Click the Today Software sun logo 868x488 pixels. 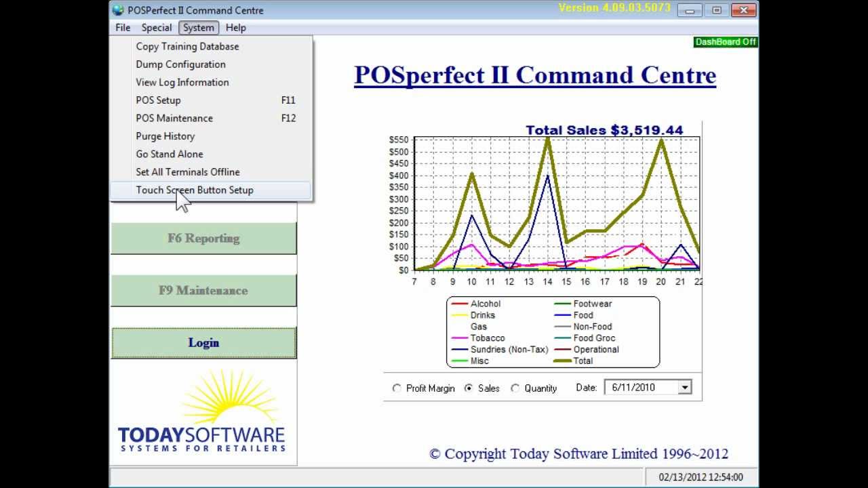coord(202,412)
